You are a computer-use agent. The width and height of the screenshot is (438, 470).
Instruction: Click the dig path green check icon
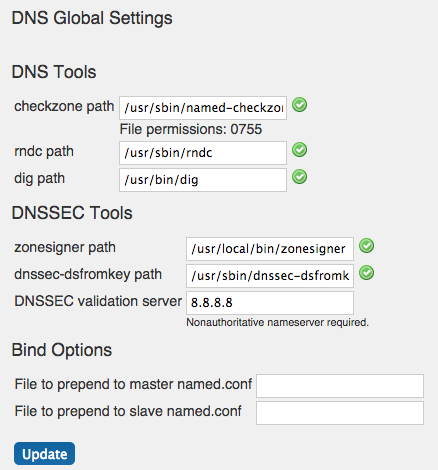click(299, 177)
